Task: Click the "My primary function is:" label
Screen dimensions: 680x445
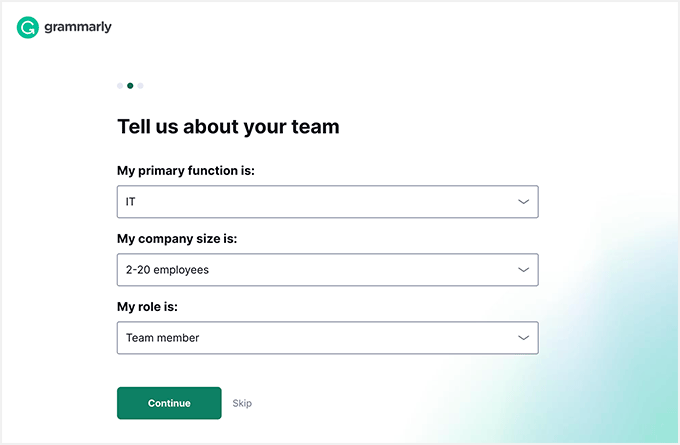Action: tap(186, 171)
